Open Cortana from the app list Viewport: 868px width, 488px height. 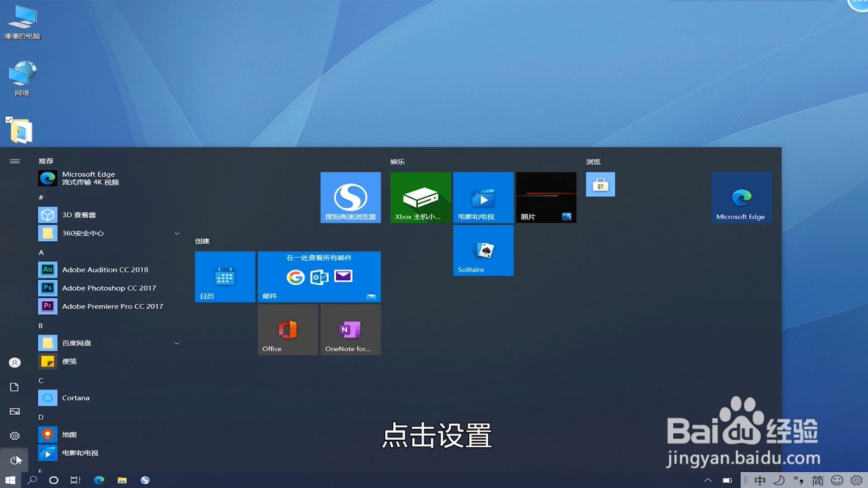pyautogui.click(x=108, y=398)
